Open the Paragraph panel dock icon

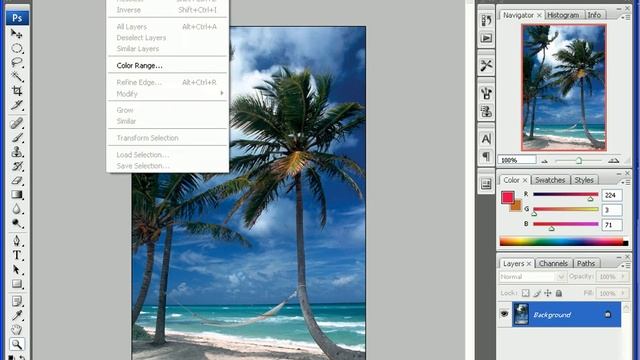point(486,156)
